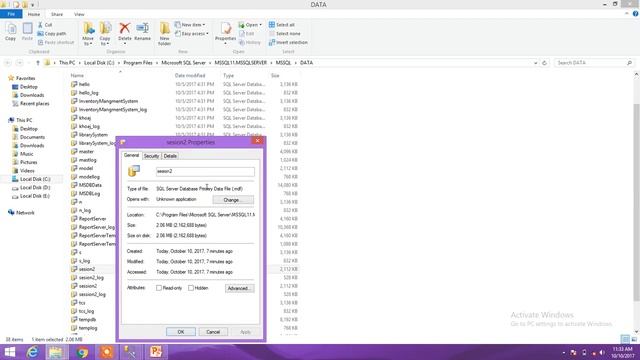This screenshot has height=360, width=640.
Task: Open PowerPoint from taskbar
Action: (156, 352)
